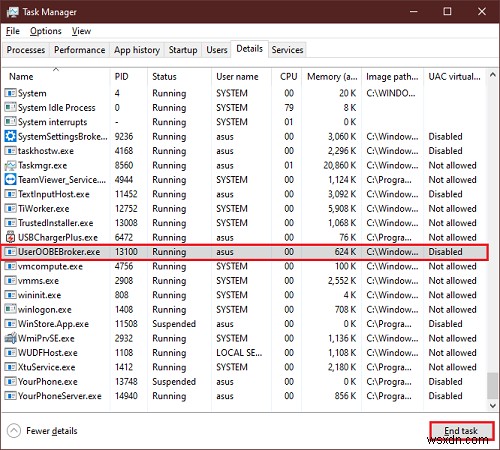Open the File menu

[13, 31]
